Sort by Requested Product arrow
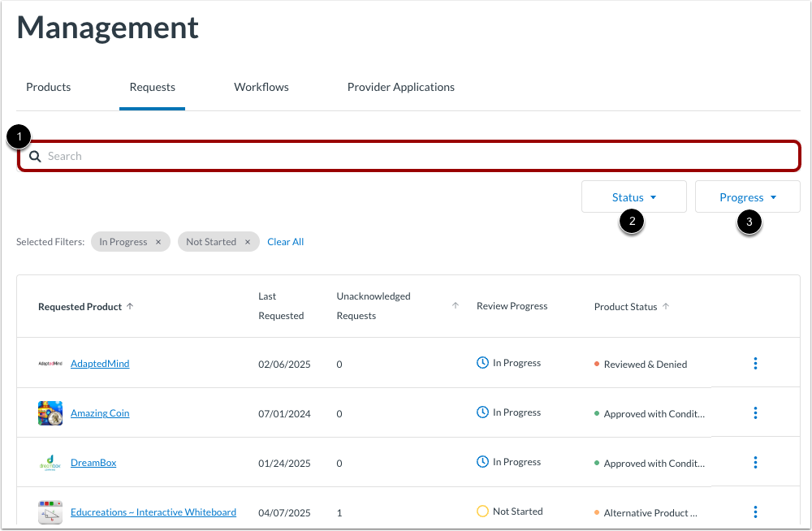Viewport: 812px width, 531px height. pos(130,306)
